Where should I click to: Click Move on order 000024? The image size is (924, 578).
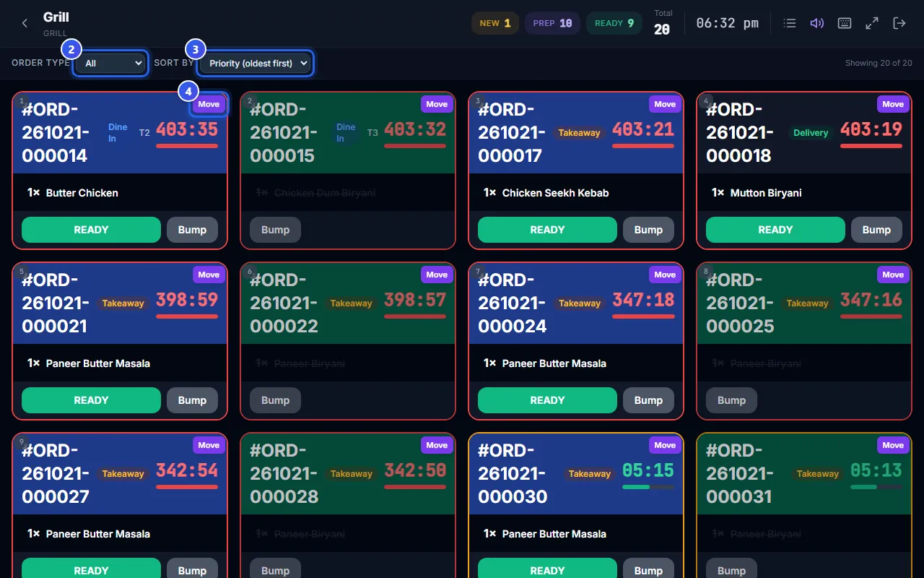(x=665, y=275)
